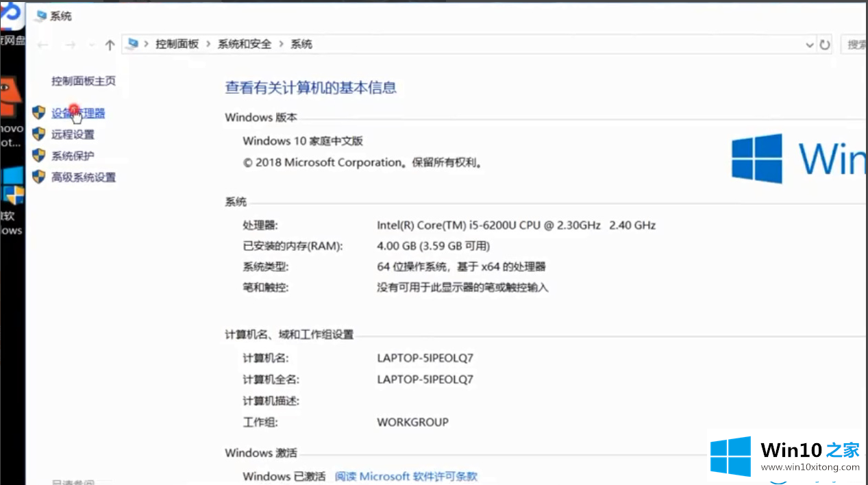868x485 pixels.
Task: Open Remote settings (远程设置) link
Action: tap(73, 134)
